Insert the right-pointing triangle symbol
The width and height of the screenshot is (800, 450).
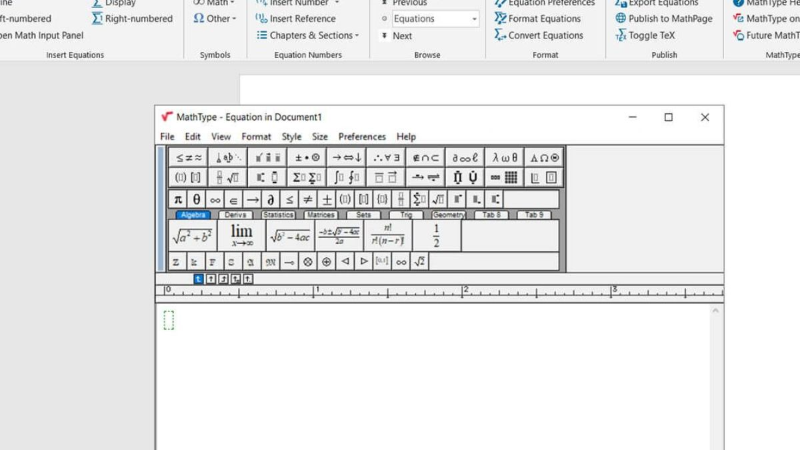click(363, 262)
